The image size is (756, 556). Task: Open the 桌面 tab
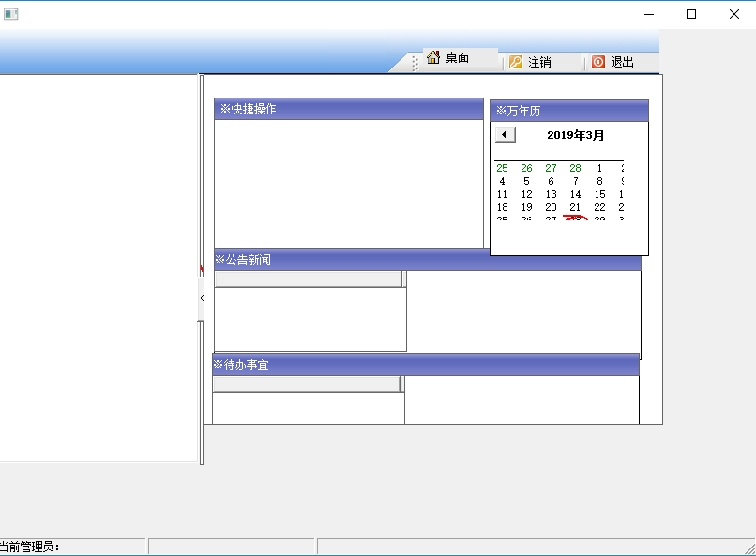pyautogui.click(x=458, y=58)
